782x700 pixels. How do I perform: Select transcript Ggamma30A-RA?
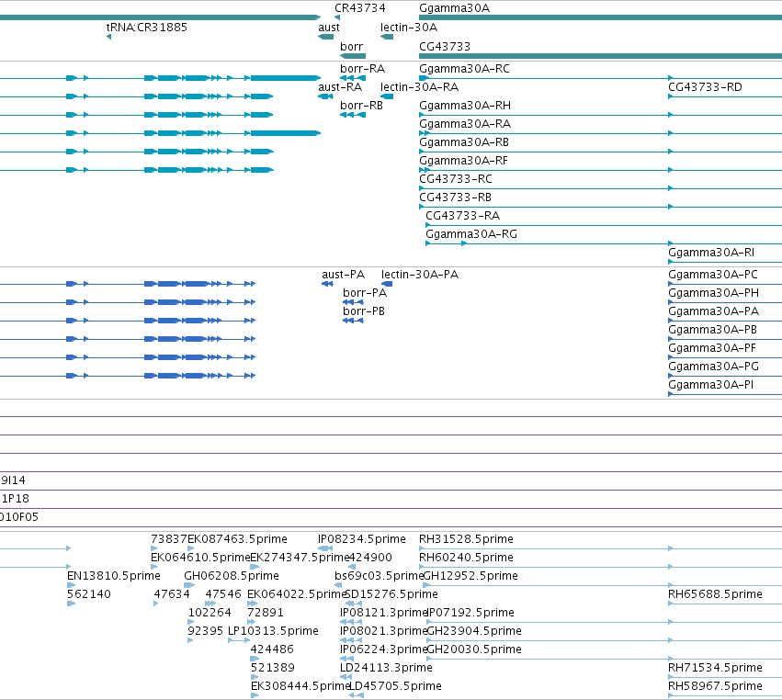tap(465, 124)
